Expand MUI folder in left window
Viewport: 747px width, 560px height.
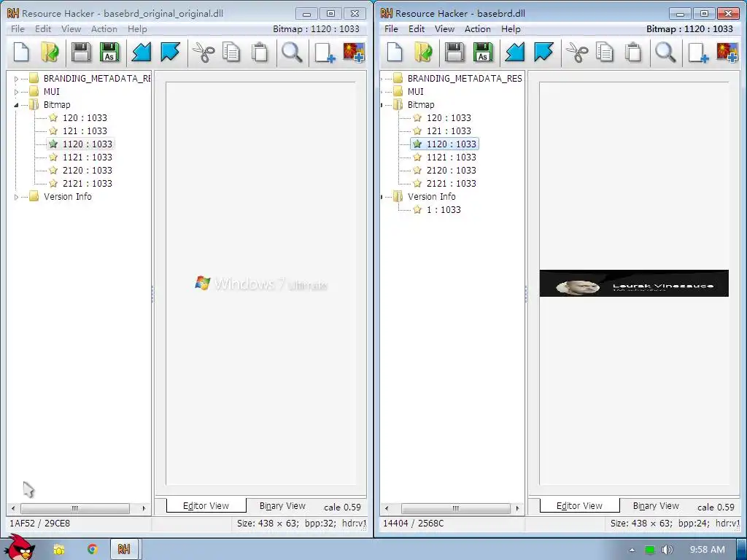point(16,92)
